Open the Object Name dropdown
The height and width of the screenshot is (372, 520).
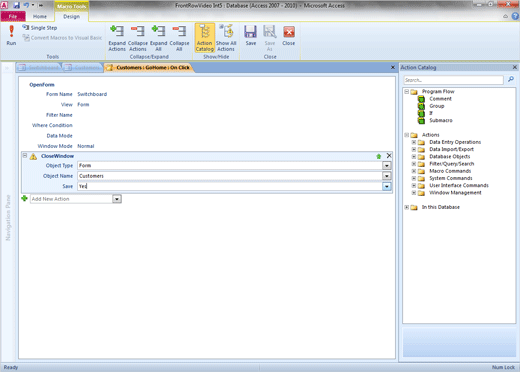[387, 176]
